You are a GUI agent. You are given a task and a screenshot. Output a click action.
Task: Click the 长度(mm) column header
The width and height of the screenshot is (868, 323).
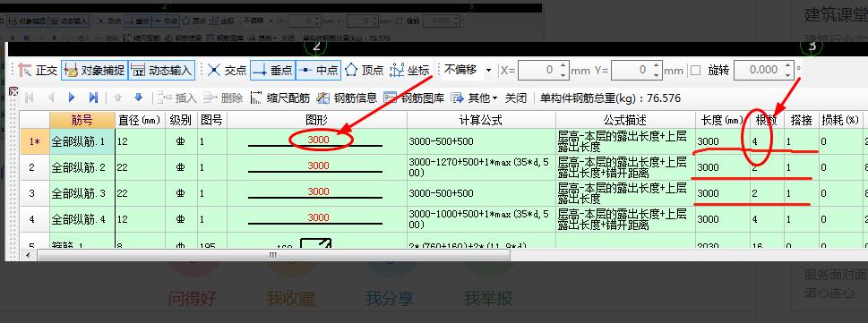[722, 120]
